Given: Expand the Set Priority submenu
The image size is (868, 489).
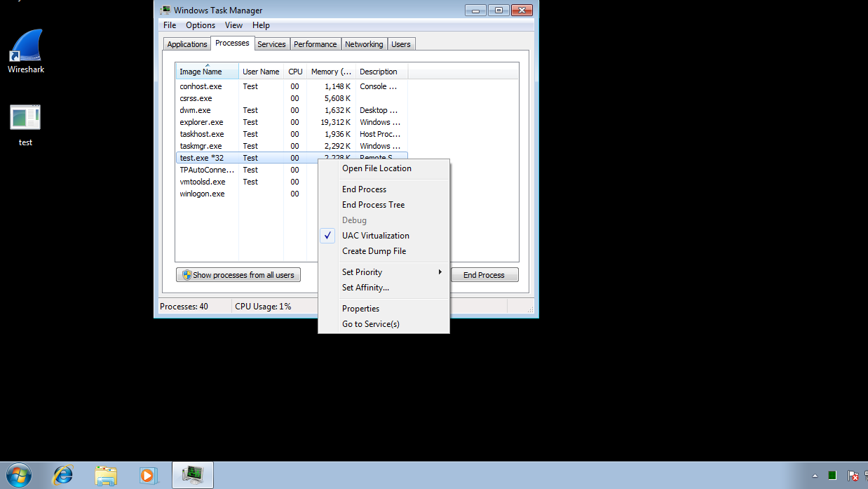Looking at the screenshot, I should click(x=384, y=272).
